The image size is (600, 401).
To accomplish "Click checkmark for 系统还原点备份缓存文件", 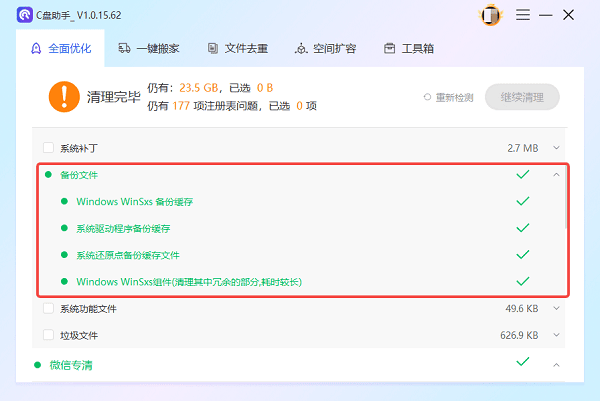I will tap(523, 255).
